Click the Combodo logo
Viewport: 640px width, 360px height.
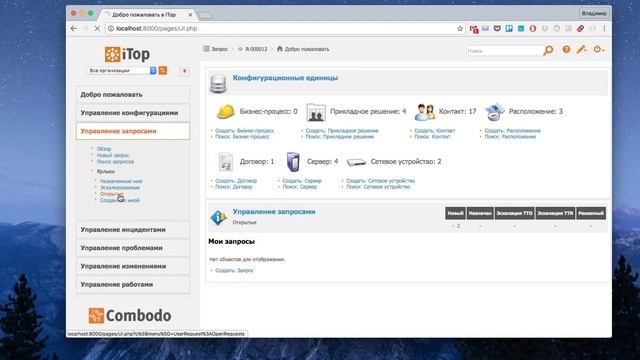pos(130,316)
